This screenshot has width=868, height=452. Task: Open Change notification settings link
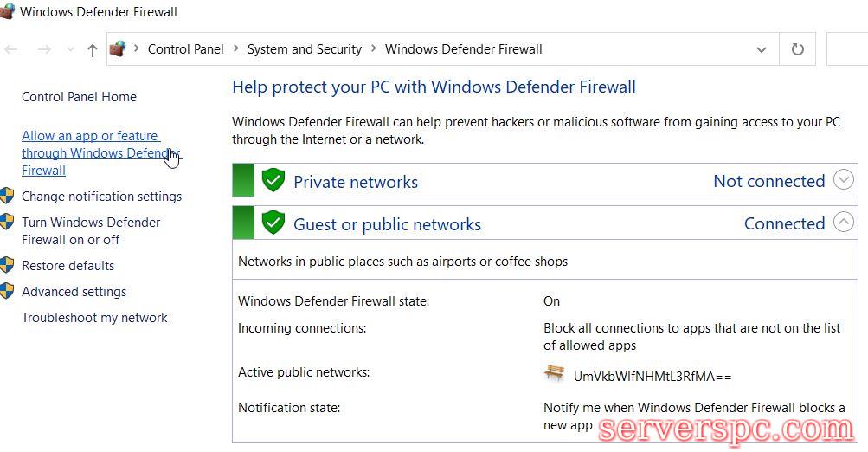pyautogui.click(x=101, y=197)
